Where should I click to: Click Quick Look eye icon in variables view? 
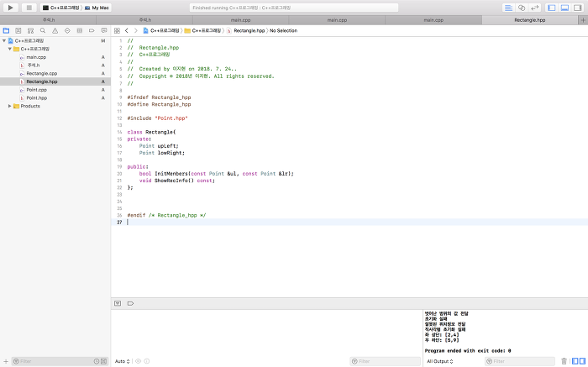(x=138, y=361)
